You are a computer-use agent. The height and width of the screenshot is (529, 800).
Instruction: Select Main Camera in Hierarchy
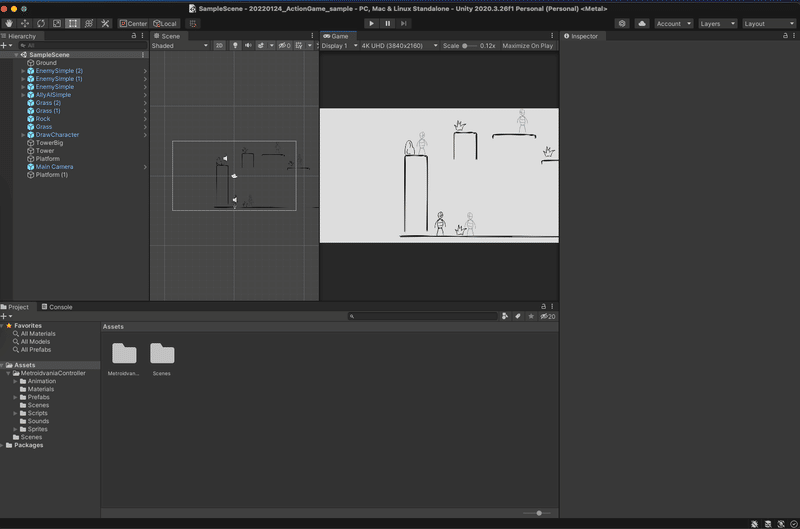54,167
